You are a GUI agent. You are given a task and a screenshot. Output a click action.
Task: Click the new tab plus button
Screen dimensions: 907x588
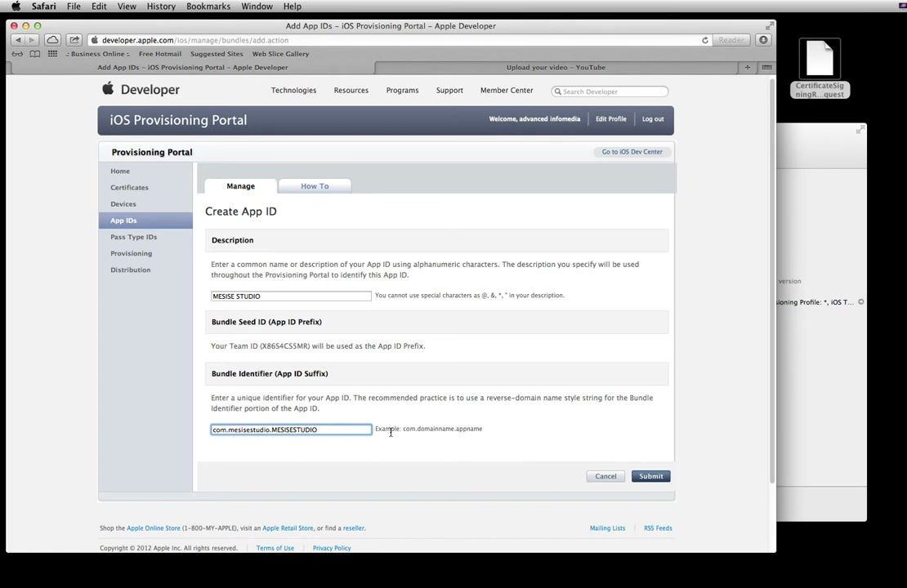[748, 68]
